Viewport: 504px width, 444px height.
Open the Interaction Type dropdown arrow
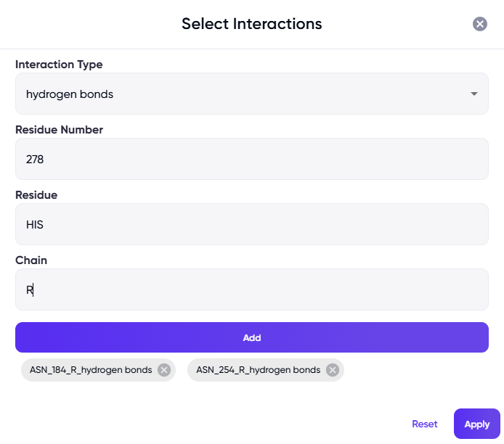(474, 94)
